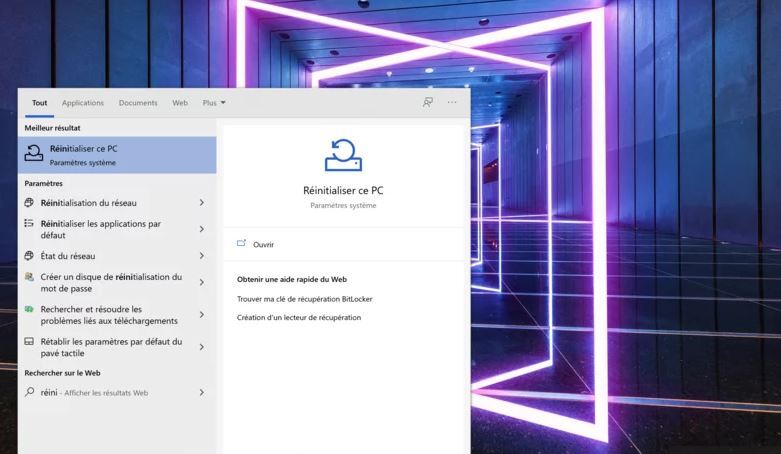
Task: Click Rechercher sur le Web heading
Action: tap(62, 373)
